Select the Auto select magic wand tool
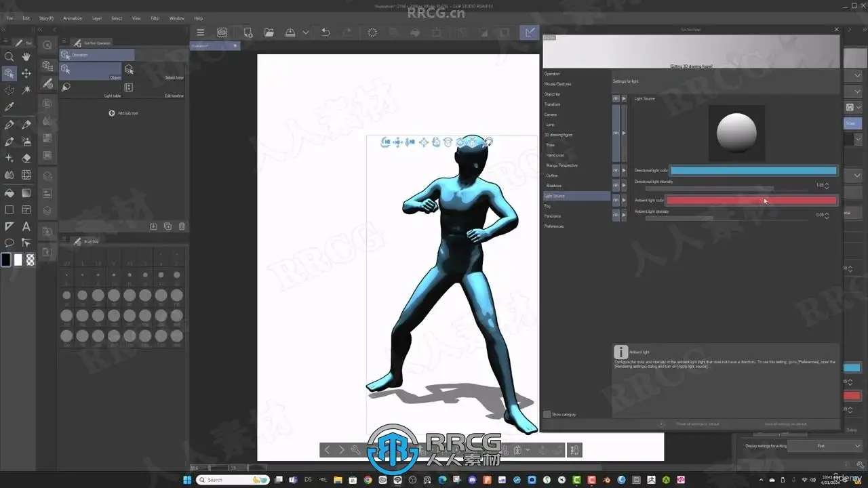The height and width of the screenshot is (488, 868). (x=26, y=89)
